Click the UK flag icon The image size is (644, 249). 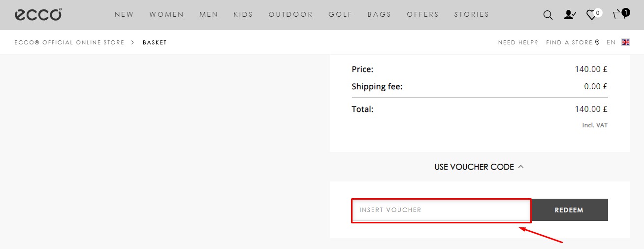pyautogui.click(x=626, y=42)
